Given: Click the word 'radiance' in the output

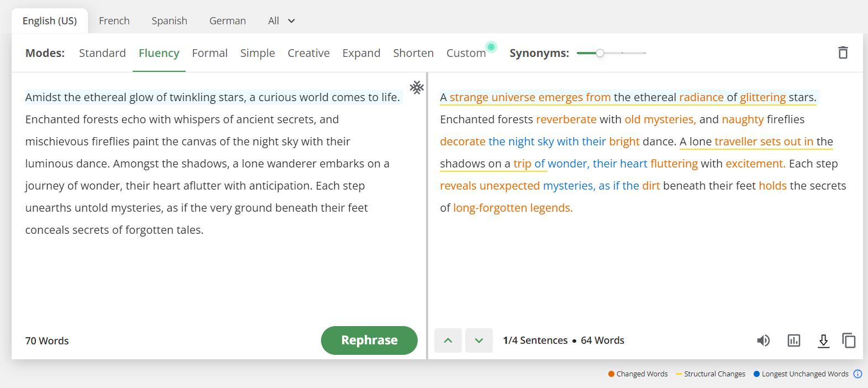Looking at the screenshot, I should [x=701, y=97].
